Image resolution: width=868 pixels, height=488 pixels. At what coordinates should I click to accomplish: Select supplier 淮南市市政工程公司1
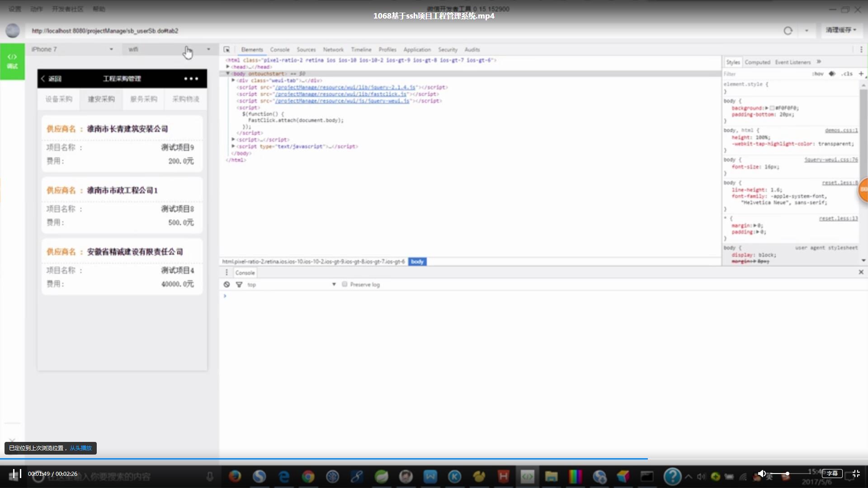tap(123, 190)
